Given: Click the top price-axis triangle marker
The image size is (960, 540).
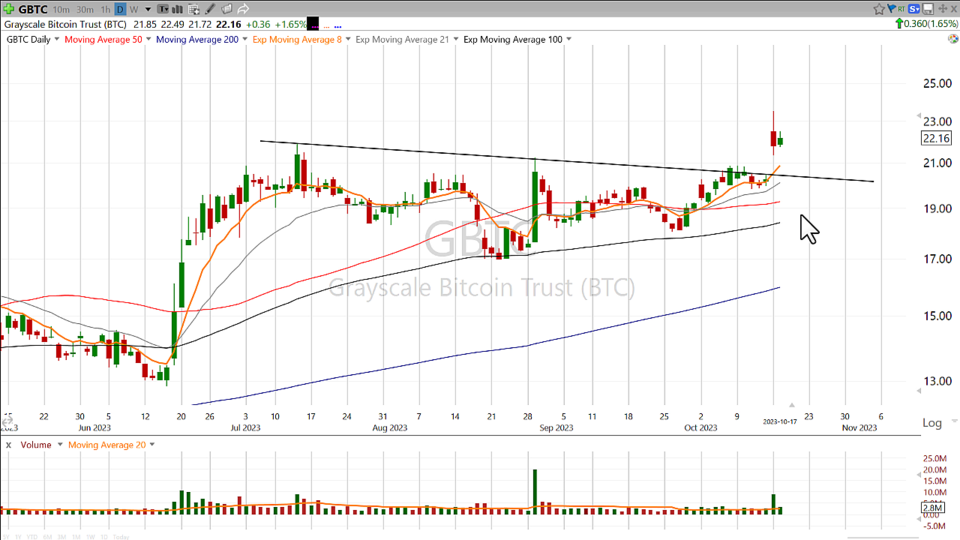Looking at the screenshot, I should [918, 115].
